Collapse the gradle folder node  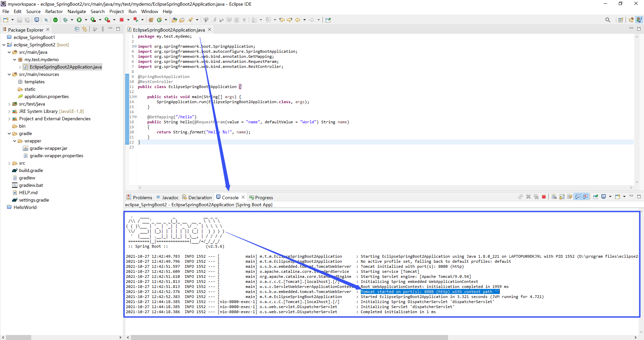[9, 133]
